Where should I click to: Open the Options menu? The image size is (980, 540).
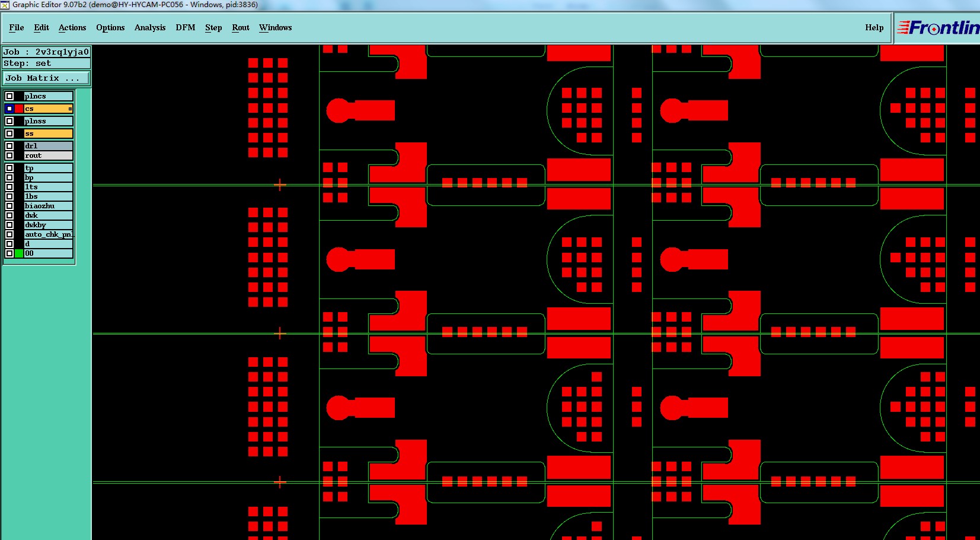click(110, 27)
